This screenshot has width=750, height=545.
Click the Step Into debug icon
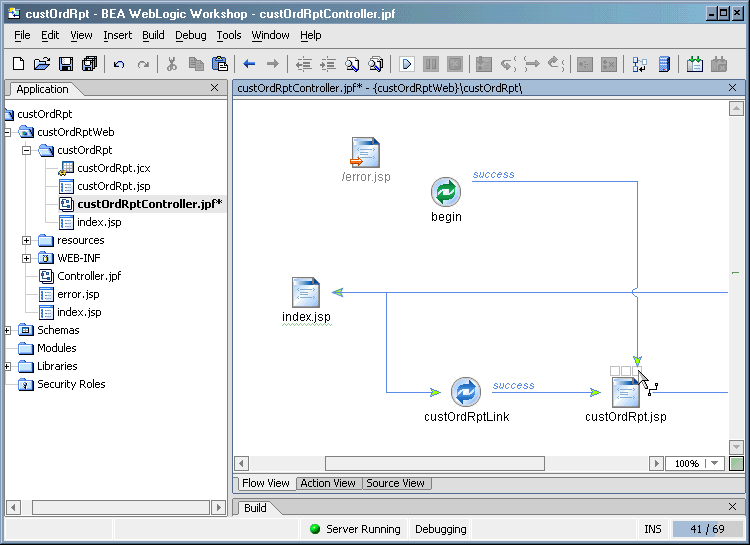508,64
